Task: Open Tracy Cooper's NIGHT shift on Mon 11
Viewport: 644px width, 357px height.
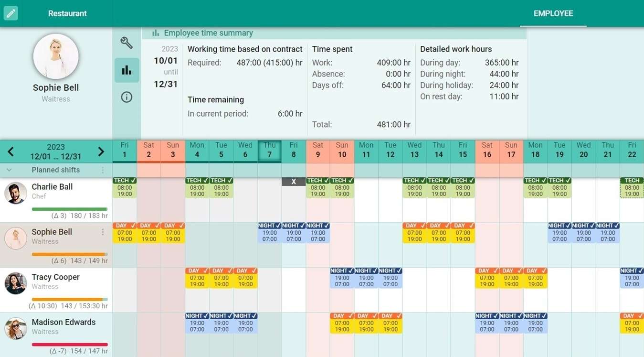Action: (366, 278)
